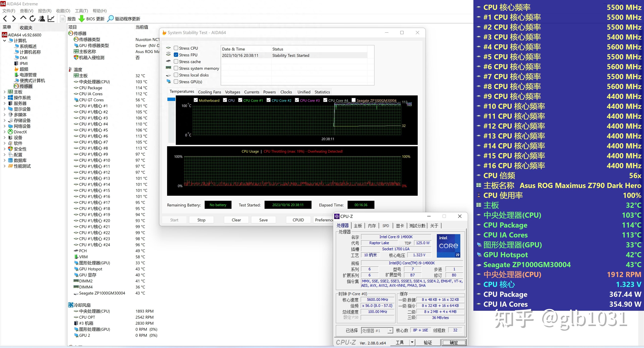Enable the Stress CPU checkbox
This screenshot has height=348, width=644.
[x=176, y=48]
